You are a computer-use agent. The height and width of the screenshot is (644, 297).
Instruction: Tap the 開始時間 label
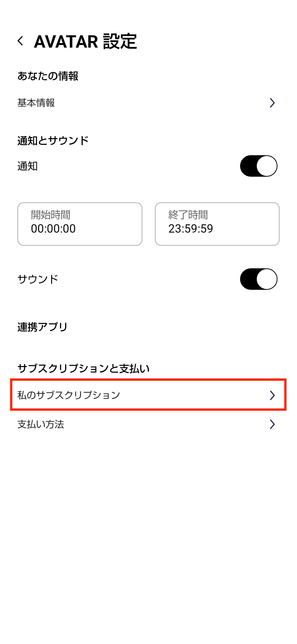(x=51, y=215)
